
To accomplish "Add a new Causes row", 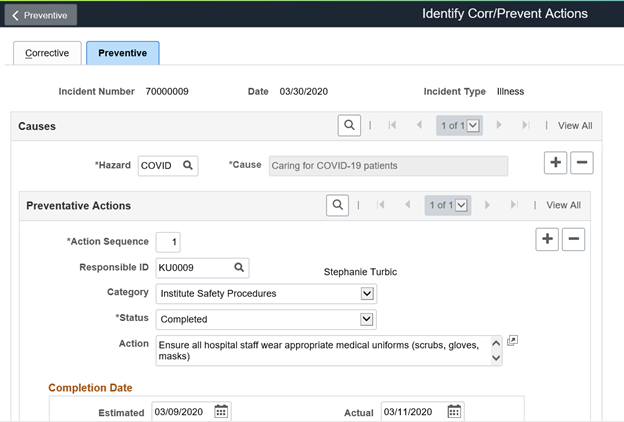I will (x=555, y=162).
